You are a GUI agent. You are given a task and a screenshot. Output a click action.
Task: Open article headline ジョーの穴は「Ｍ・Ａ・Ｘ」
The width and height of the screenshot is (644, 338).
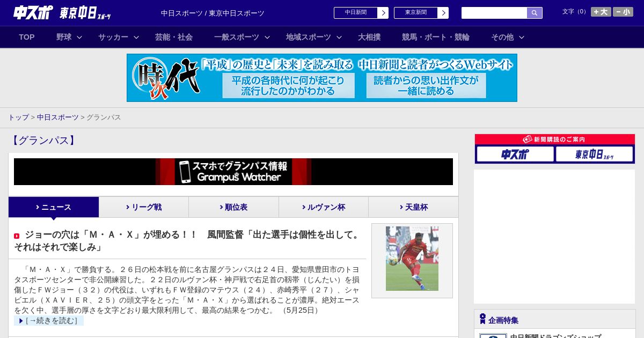[x=188, y=241]
